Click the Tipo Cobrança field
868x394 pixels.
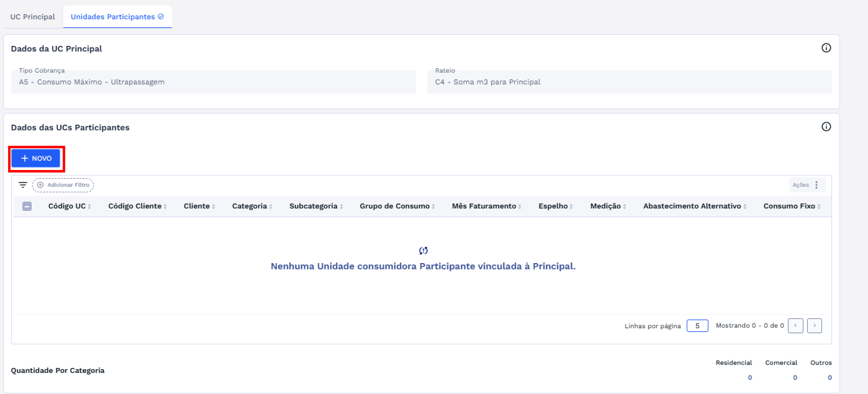click(213, 82)
